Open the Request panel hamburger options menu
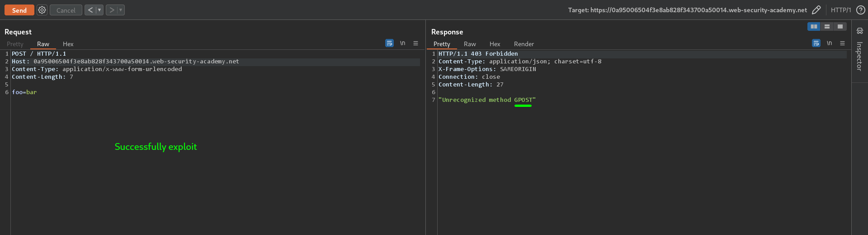The height and width of the screenshot is (235, 868). 415,43
